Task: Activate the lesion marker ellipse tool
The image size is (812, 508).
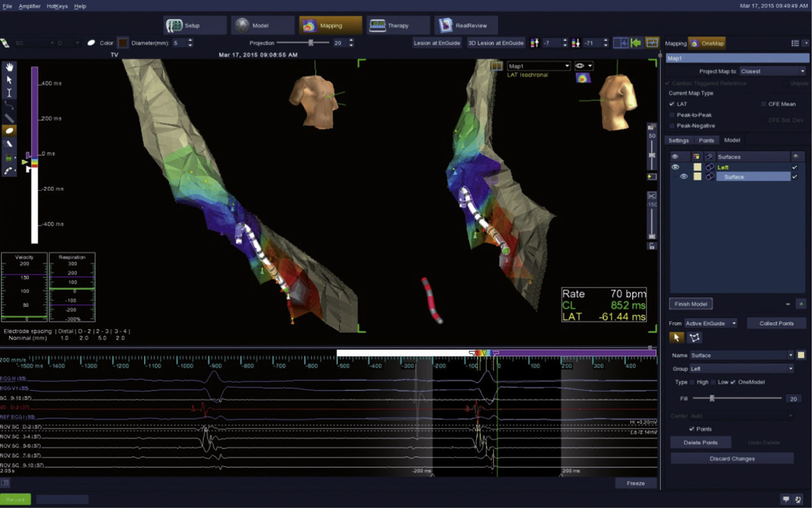Action: (9, 131)
